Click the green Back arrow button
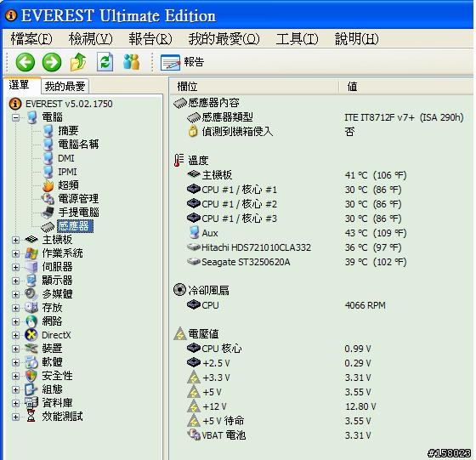This screenshot has width=476, height=460. pyautogui.click(x=25, y=62)
